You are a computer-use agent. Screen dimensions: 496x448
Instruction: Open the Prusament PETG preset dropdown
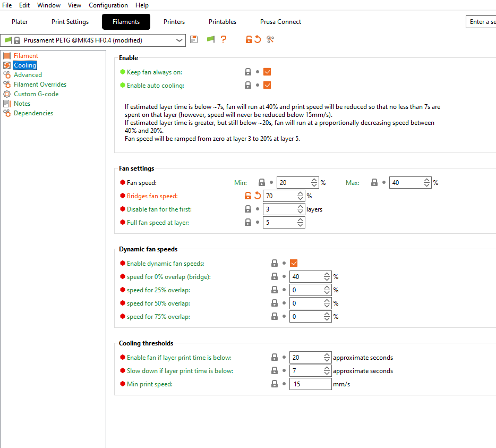(179, 40)
